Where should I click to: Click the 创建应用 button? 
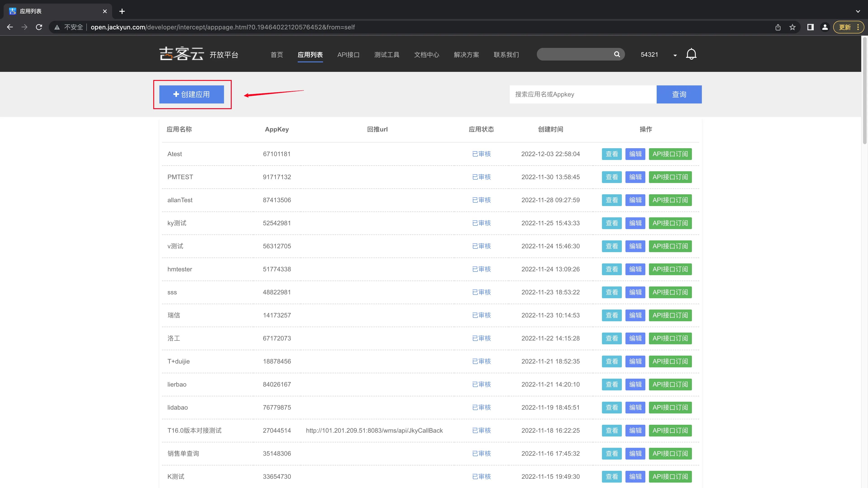pos(191,94)
